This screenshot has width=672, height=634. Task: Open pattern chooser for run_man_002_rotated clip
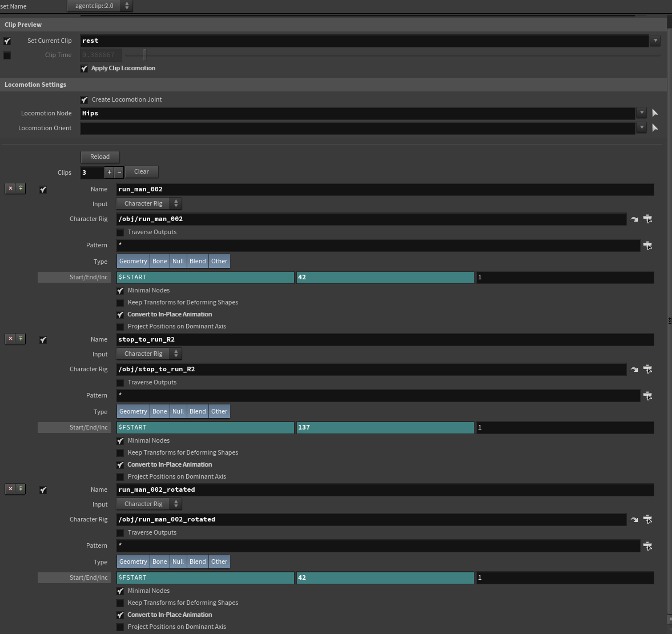(x=647, y=546)
